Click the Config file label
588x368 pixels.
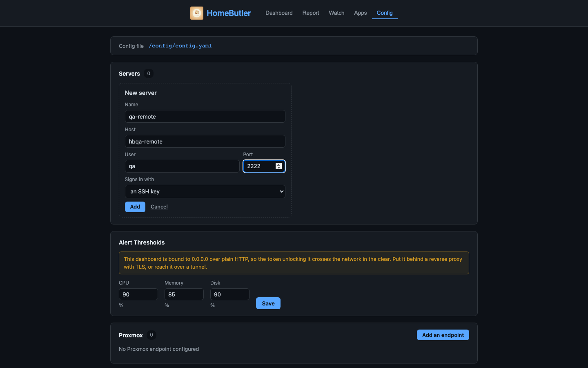click(131, 46)
